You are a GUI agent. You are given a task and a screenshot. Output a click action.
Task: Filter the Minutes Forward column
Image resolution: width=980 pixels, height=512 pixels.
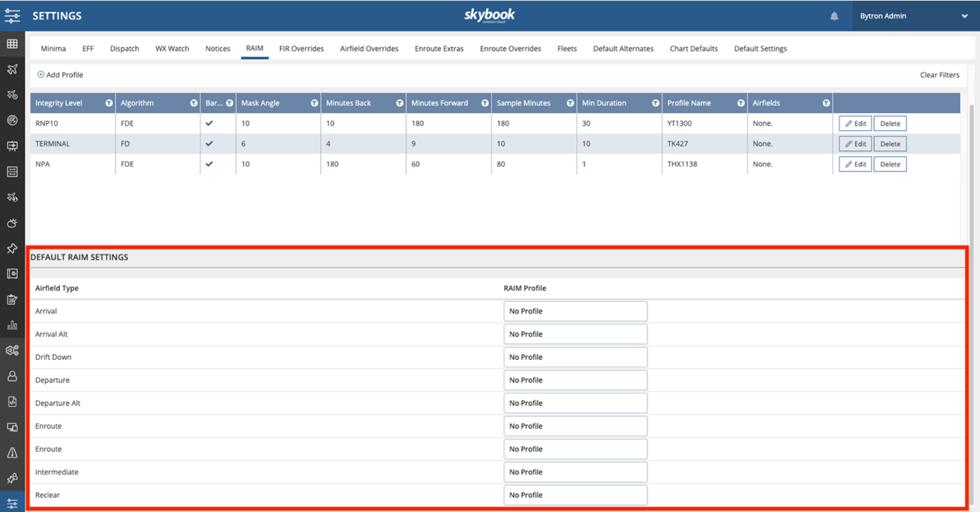pyautogui.click(x=485, y=103)
